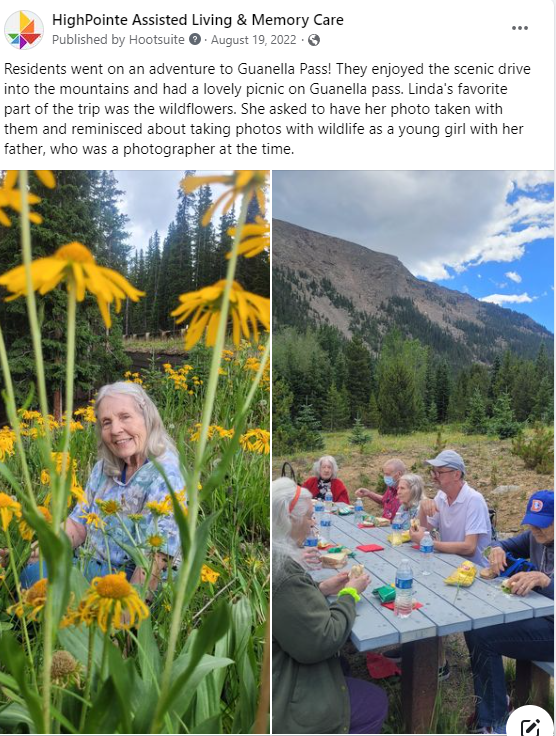Viewport: 556px width, 736px height.
Task: Click the post text about Guanella Pass
Action: click(x=267, y=109)
